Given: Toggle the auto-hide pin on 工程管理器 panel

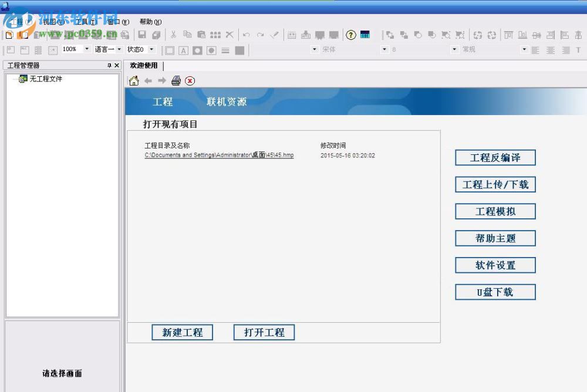Looking at the screenshot, I should 109,65.
